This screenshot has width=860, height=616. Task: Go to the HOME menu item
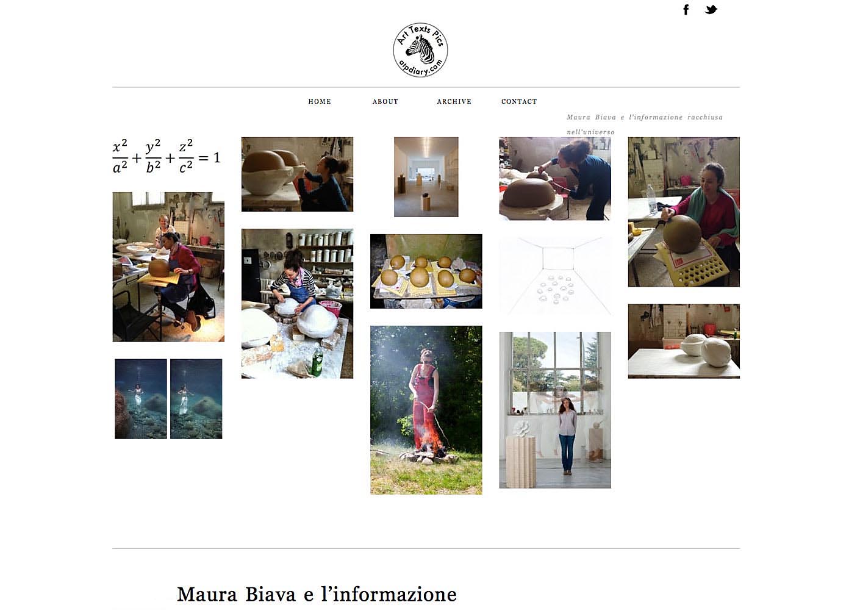320,102
